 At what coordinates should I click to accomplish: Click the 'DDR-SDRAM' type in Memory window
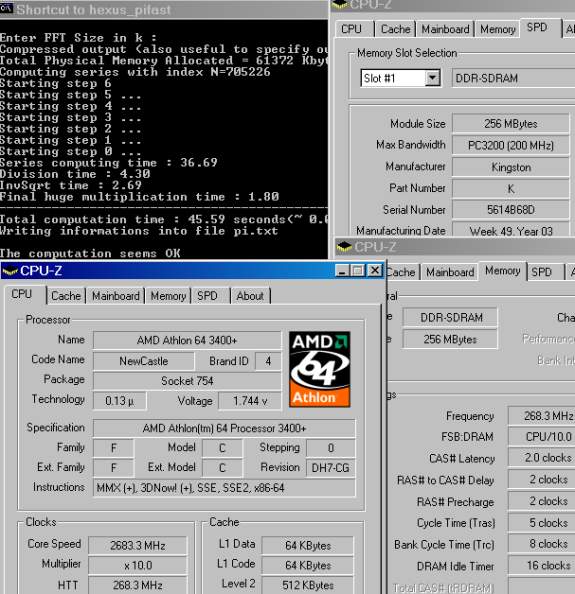click(450, 317)
